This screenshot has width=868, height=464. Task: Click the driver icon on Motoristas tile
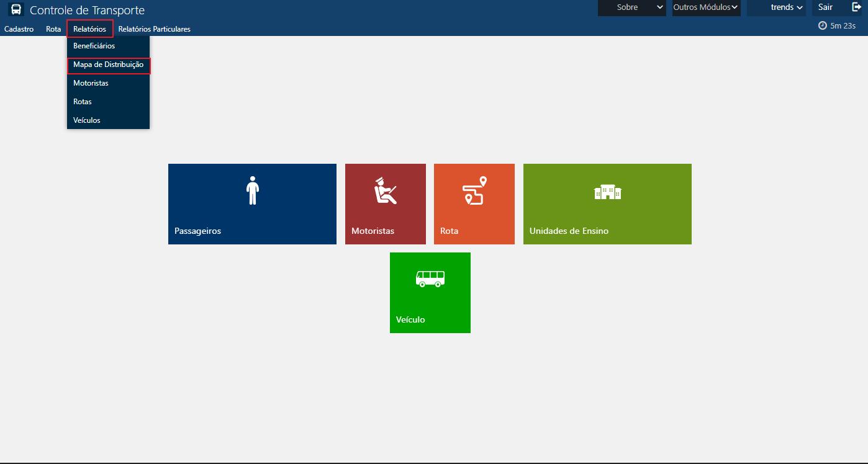coord(385,190)
